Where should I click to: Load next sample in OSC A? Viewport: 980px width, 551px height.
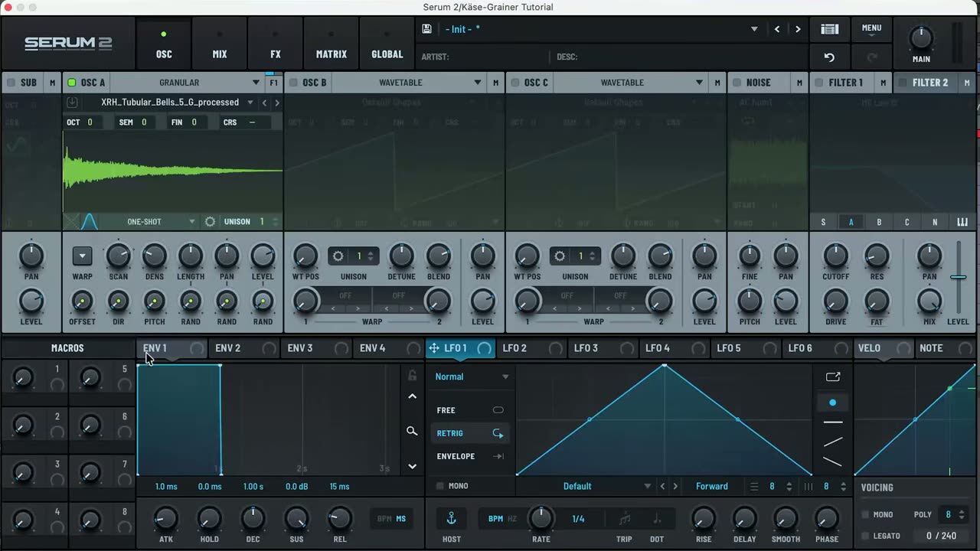[276, 103]
